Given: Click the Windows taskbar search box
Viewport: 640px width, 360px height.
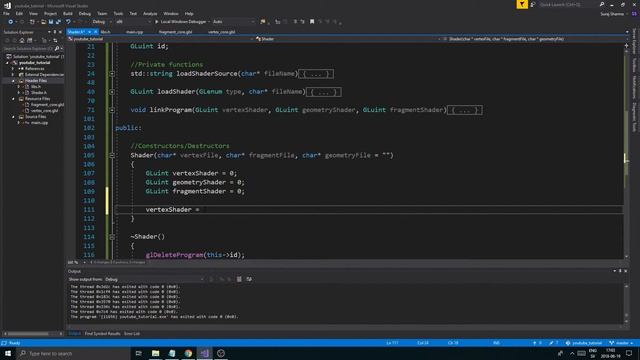Looking at the screenshot, I should pos(73,353).
